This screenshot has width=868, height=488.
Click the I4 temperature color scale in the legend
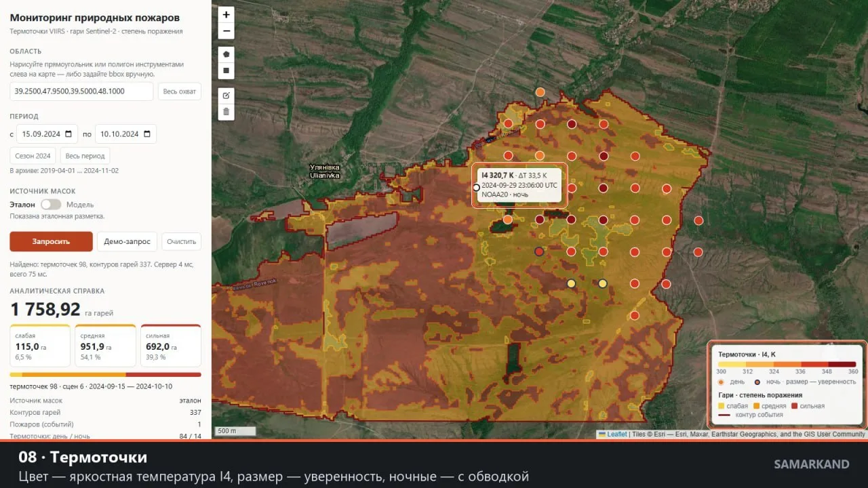[x=787, y=365]
